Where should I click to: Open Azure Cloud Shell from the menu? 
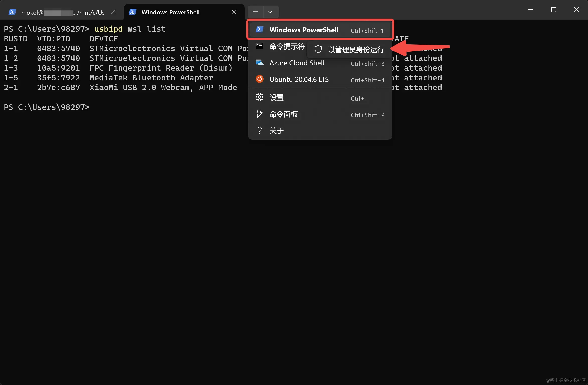pos(297,63)
